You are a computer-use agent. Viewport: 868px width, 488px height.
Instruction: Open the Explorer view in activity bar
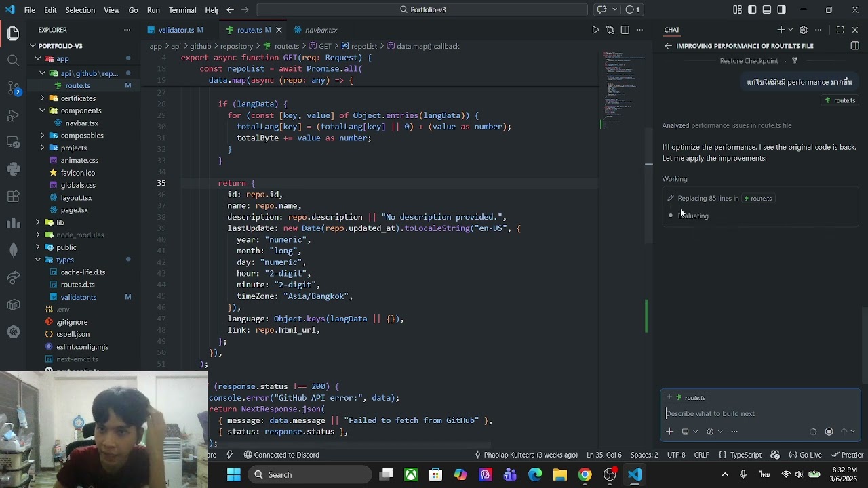click(14, 33)
